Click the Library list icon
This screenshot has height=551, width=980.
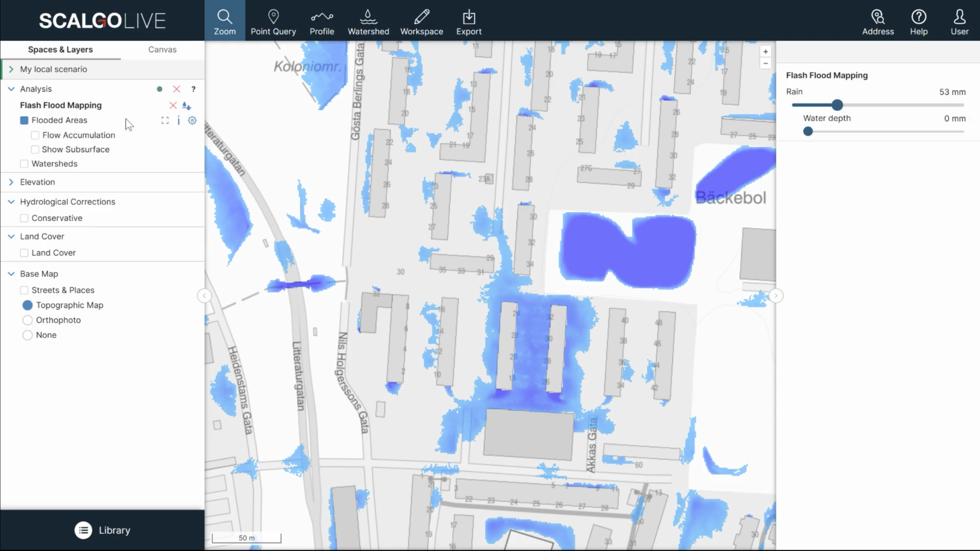[x=83, y=530]
